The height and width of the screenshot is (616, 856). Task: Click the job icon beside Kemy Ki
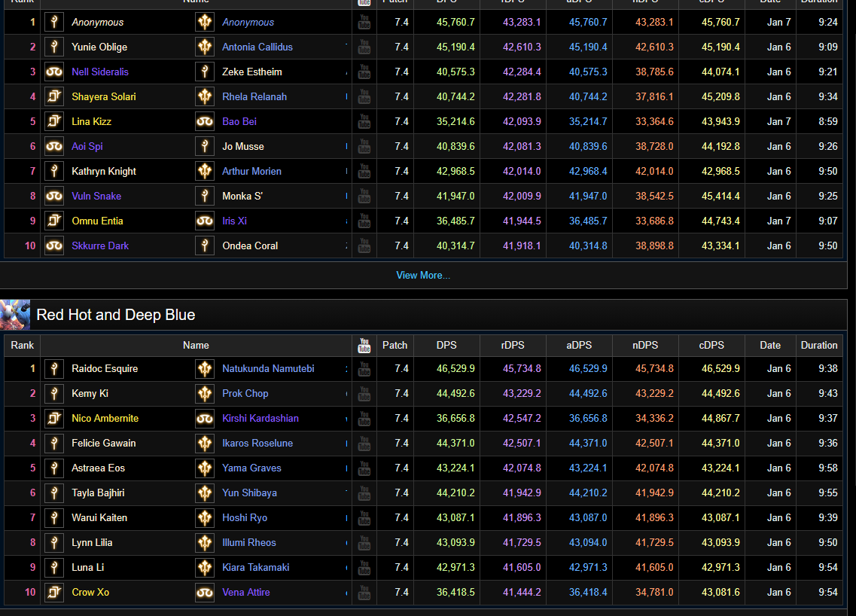click(x=54, y=393)
